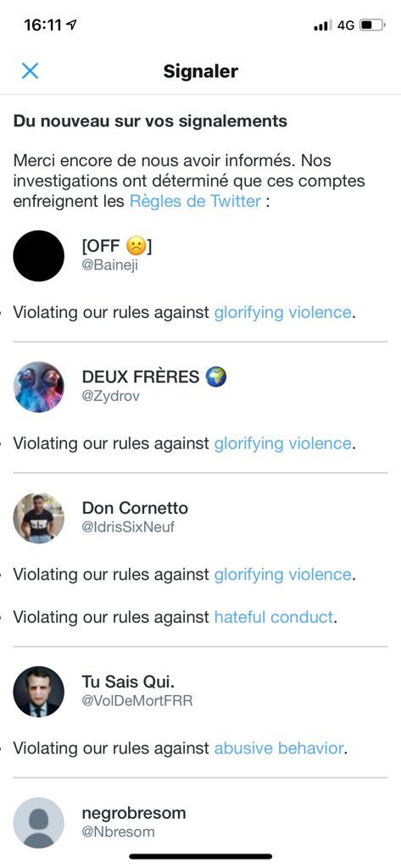This screenshot has width=401, height=868.
Task: Open glorifying violence link under @Zydrov
Action: pos(282,443)
